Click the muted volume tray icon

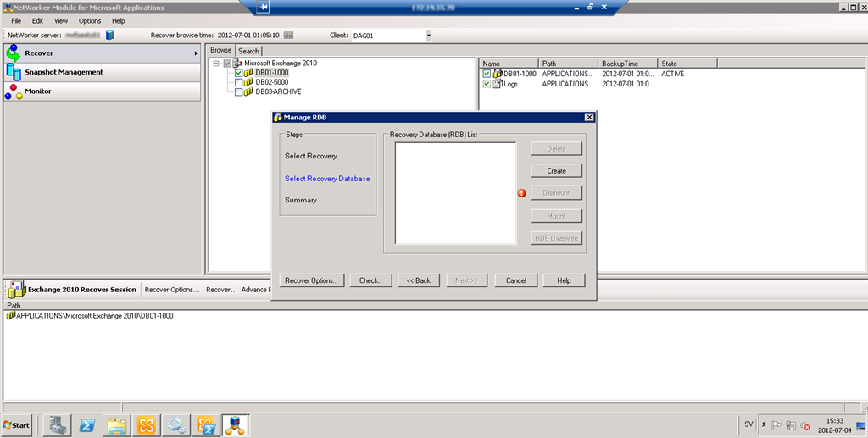click(805, 425)
